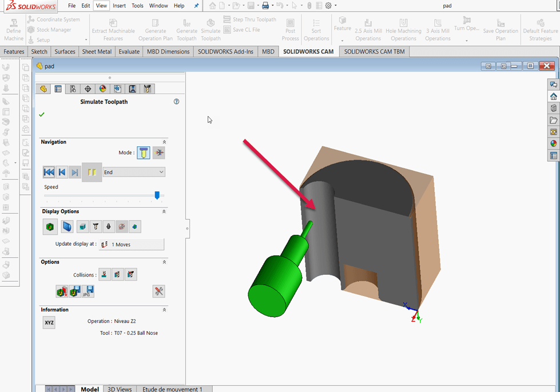This screenshot has width=560, height=392.
Task: Switch to SOLIDWORKS CAM TBM tab
Action: point(374,52)
